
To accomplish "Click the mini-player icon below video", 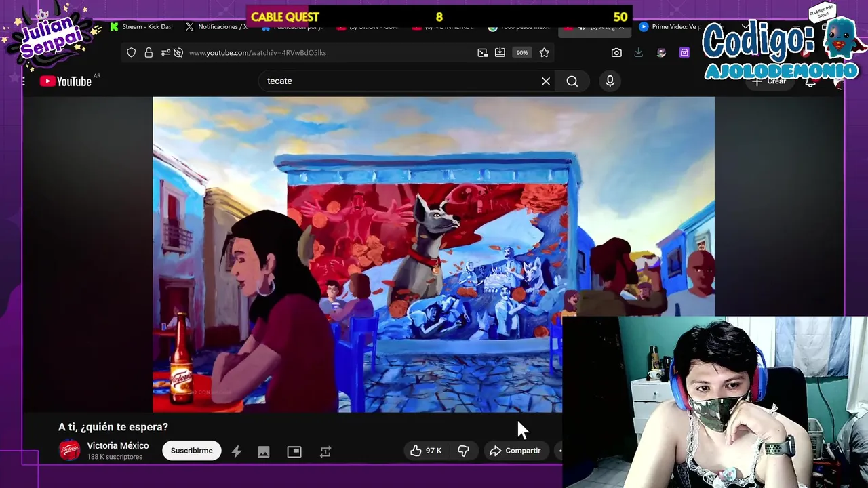I will pos(294,451).
